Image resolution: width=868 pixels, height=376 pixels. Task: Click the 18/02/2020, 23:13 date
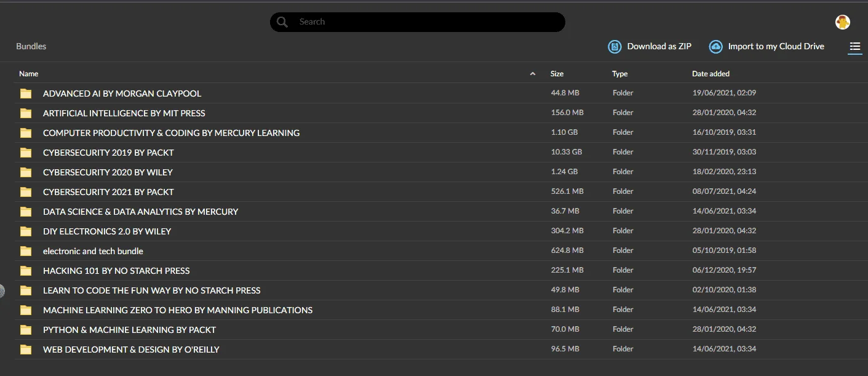[x=724, y=172]
